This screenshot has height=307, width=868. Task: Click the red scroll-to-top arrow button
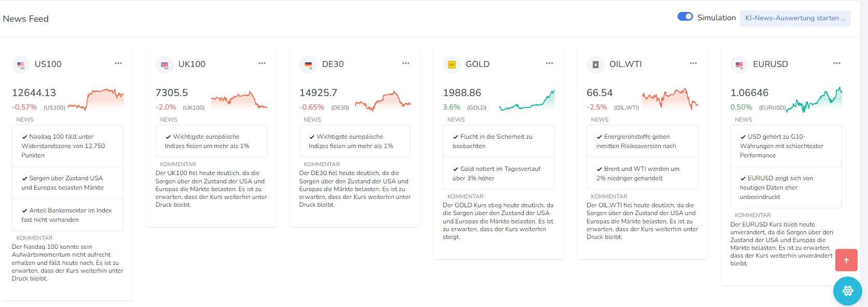[x=846, y=260]
